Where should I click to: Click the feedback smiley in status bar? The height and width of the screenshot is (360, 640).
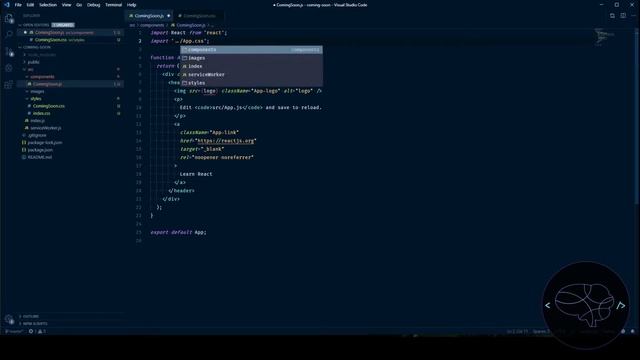[x=623, y=331]
